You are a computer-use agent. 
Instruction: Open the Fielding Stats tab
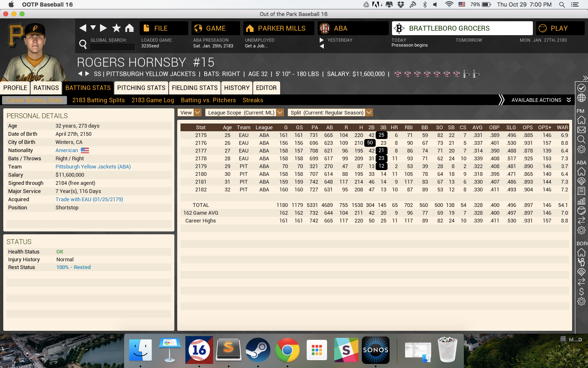click(x=194, y=88)
